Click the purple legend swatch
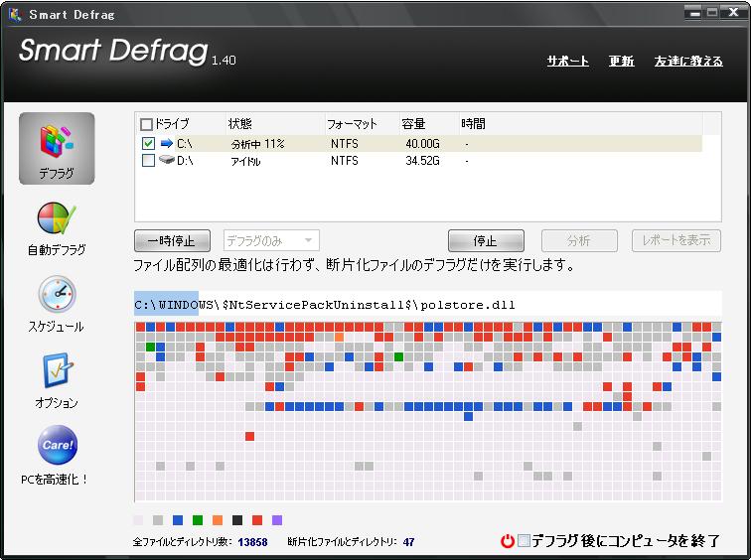 point(277,520)
